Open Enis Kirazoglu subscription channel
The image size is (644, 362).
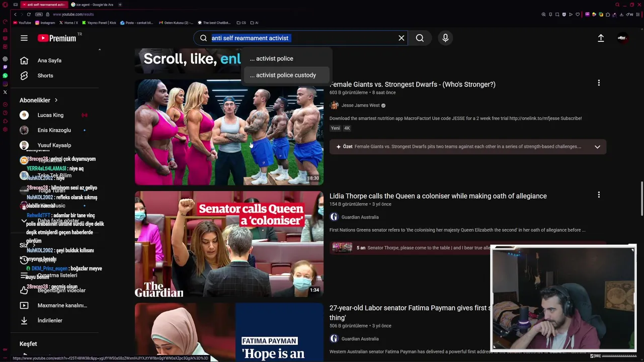pyautogui.click(x=54, y=130)
